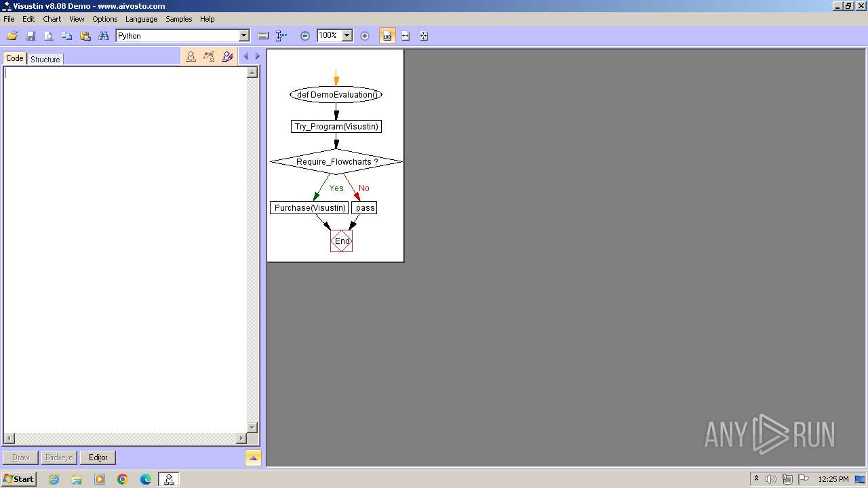
Task: Click the Find binoculars icon
Action: (x=103, y=36)
